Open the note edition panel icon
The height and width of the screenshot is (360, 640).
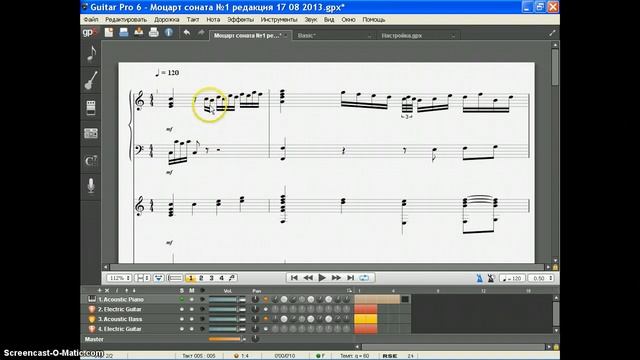(91, 53)
